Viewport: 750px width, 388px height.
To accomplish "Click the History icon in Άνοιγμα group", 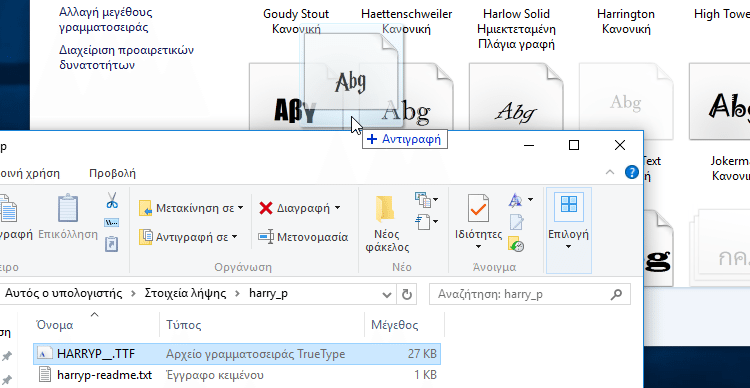I will tap(516, 244).
